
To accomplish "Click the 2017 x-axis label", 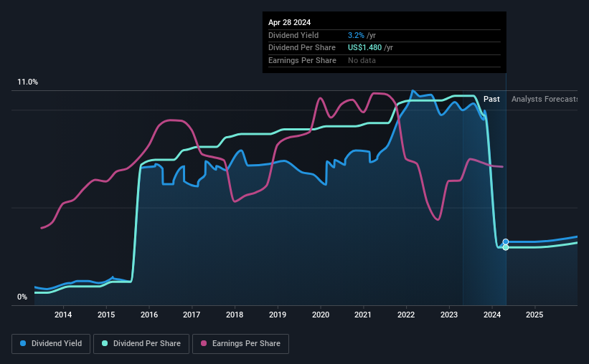I will (x=192, y=315).
